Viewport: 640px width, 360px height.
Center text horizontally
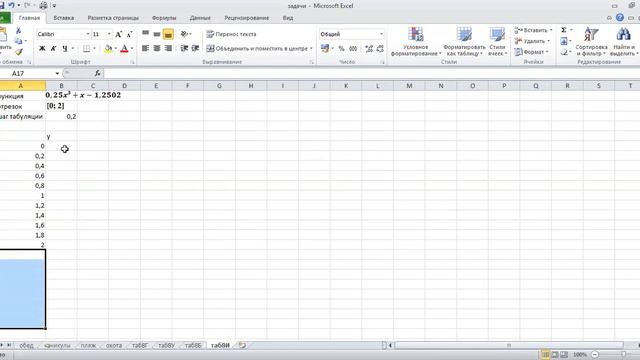click(157, 48)
